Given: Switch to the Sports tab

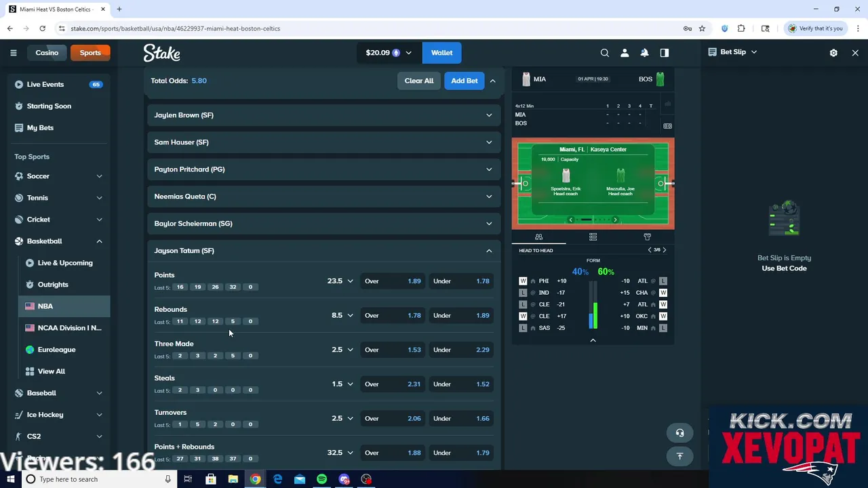Looking at the screenshot, I should 90,53.
